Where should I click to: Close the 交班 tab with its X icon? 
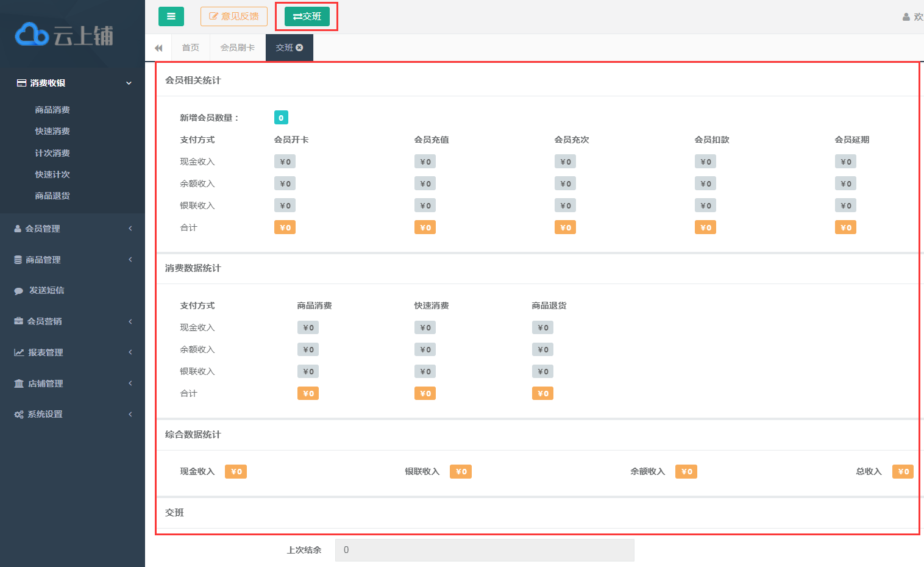point(299,48)
